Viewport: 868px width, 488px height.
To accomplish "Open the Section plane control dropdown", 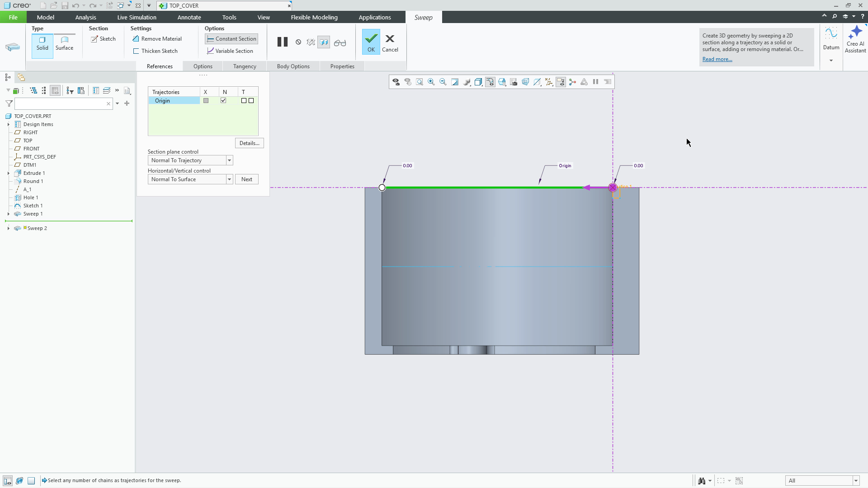I will [229, 160].
